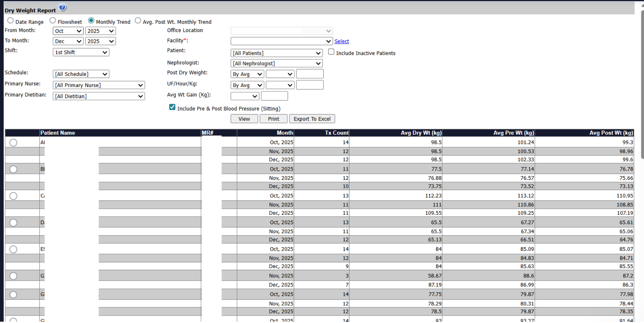The image size is (644, 323).
Task: Open the To Month year 2025 dropdown
Action: point(100,41)
